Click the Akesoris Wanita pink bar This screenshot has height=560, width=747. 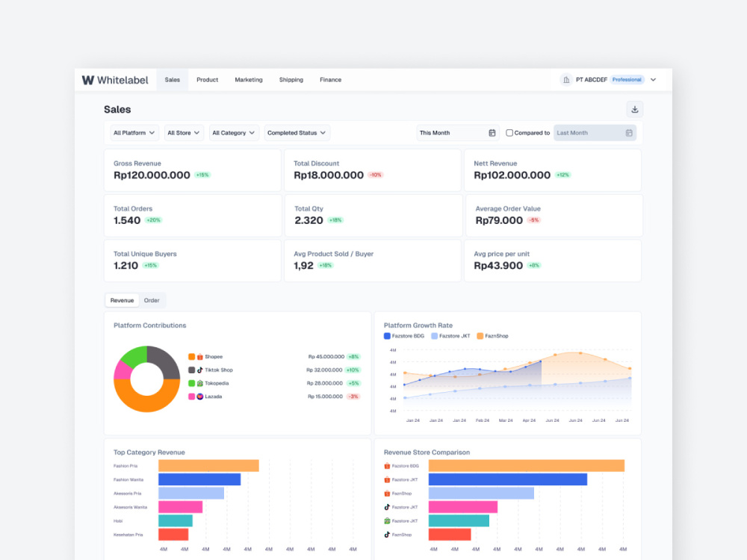coord(181,507)
